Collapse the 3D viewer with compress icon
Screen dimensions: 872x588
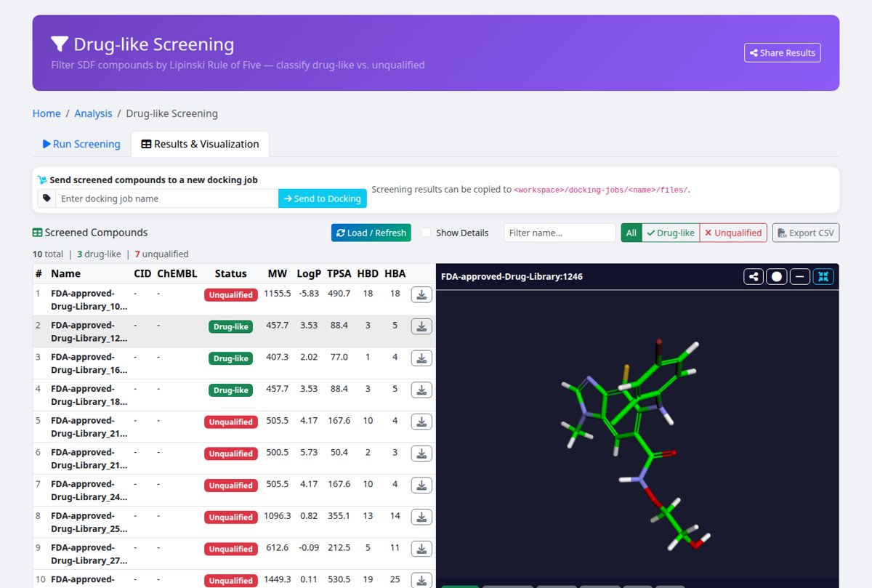coord(823,276)
